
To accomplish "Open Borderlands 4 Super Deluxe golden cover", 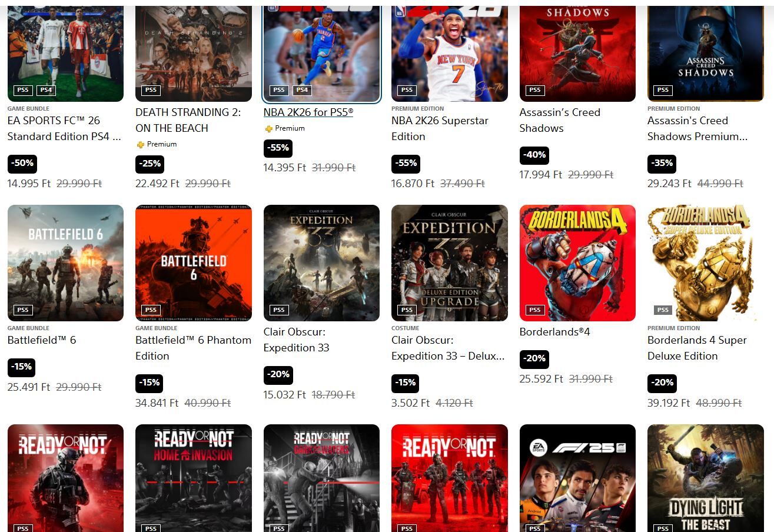I will click(x=706, y=262).
